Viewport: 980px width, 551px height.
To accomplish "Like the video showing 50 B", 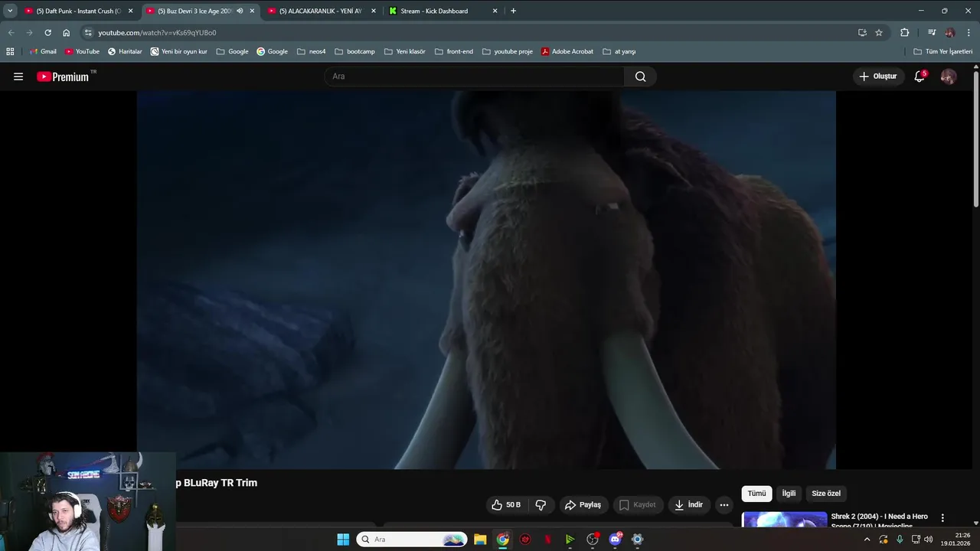I will (x=507, y=505).
